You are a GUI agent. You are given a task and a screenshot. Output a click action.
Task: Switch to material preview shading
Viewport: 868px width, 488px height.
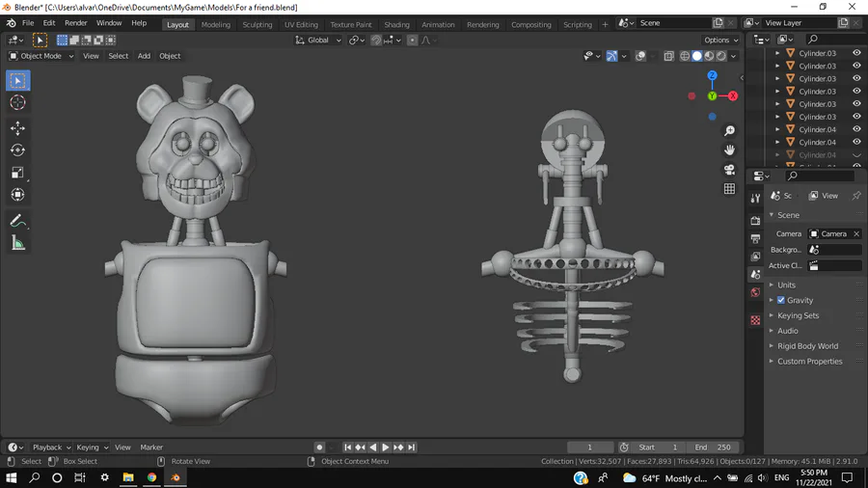click(x=709, y=56)
